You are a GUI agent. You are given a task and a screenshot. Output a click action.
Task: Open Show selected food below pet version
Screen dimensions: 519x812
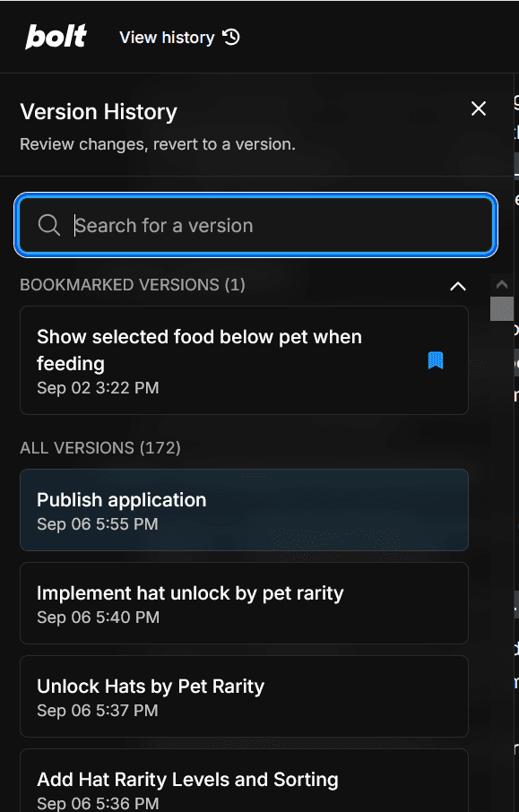[x=244, y=360]
